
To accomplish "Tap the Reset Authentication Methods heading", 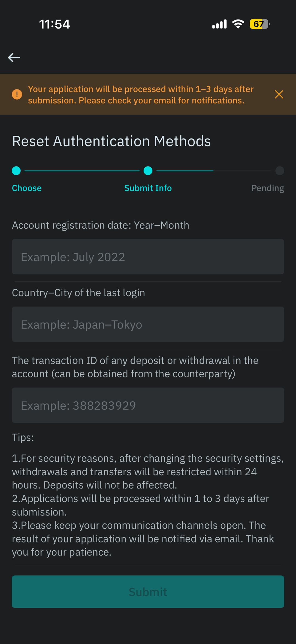I will 111,141.
